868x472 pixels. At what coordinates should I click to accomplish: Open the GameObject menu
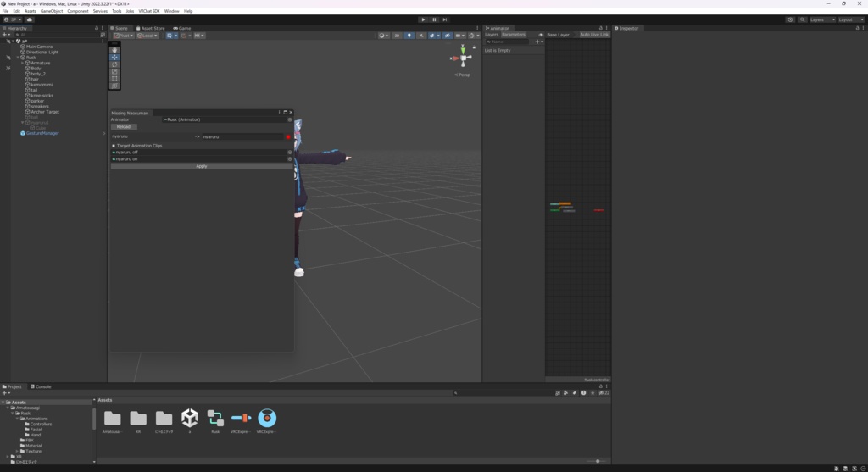(x=52, y=11)
